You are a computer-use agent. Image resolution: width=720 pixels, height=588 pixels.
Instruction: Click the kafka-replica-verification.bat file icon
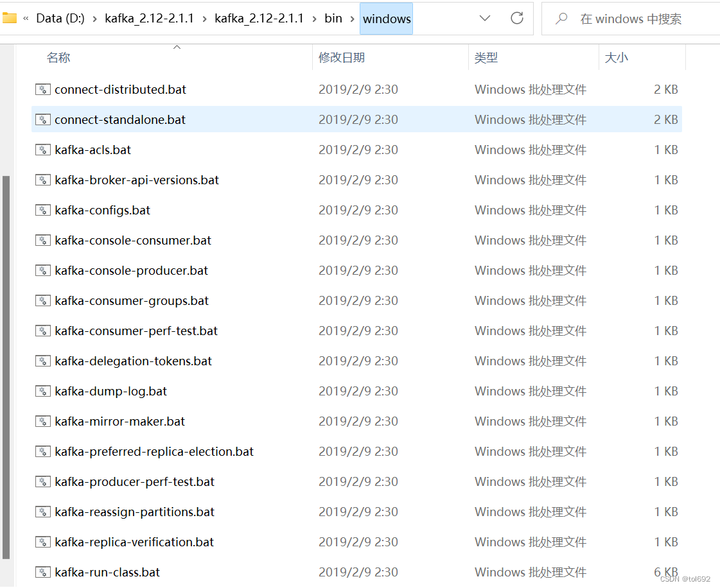[42, 542]
